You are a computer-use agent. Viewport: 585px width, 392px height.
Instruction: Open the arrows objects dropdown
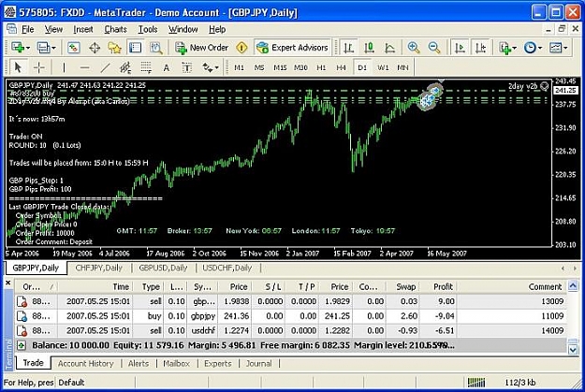[211, 67]
